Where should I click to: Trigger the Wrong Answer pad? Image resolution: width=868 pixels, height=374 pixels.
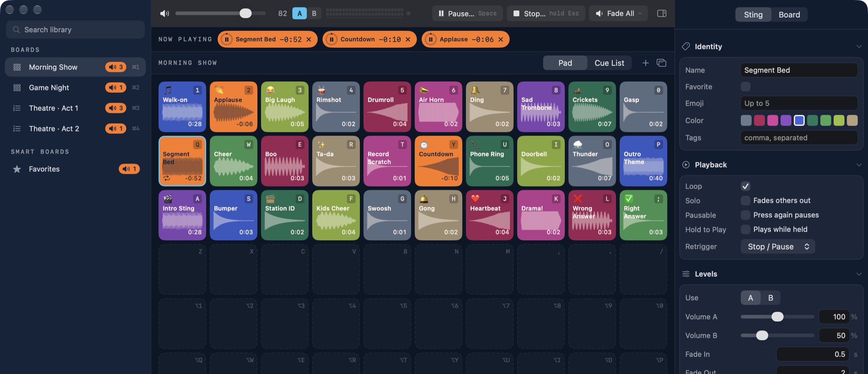592,215
